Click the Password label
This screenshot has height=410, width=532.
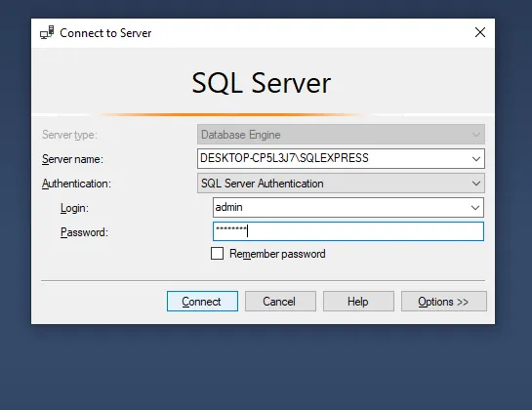coord(84,232)
